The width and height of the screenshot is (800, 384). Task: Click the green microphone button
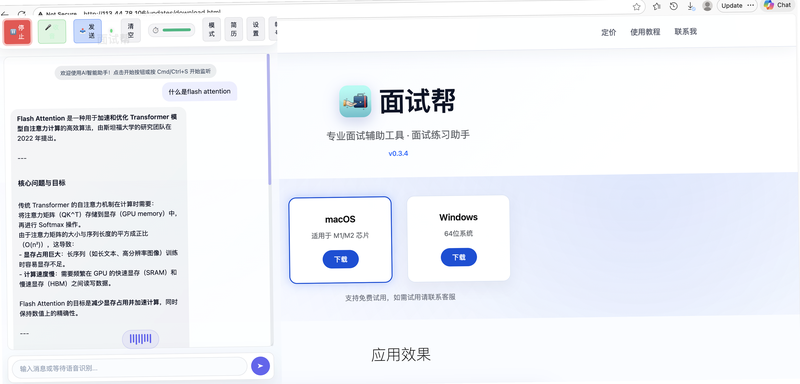click(x=52, y=32)
